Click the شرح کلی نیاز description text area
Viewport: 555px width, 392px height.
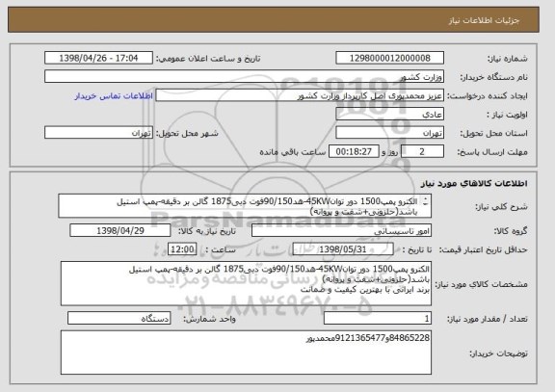[245, 206]
